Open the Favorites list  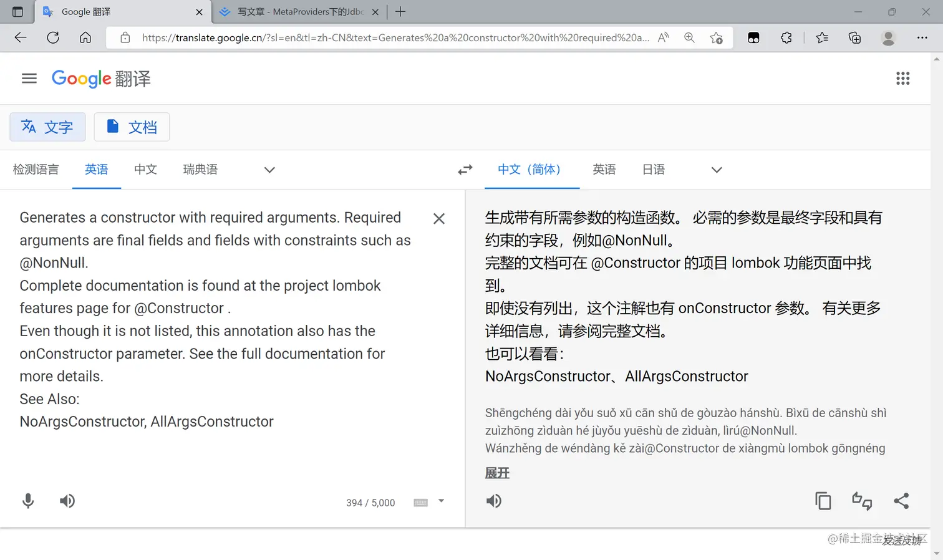coord(822,37)
